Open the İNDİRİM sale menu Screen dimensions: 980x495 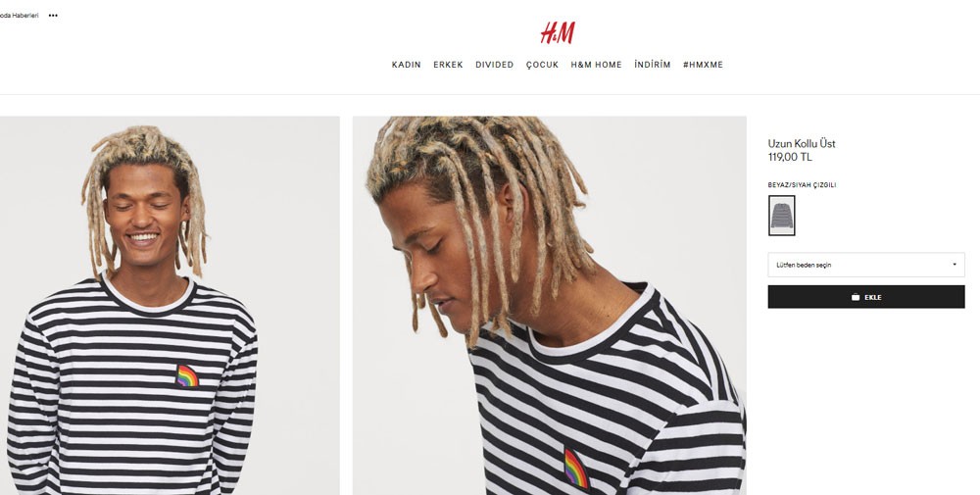tap(653, 65)
